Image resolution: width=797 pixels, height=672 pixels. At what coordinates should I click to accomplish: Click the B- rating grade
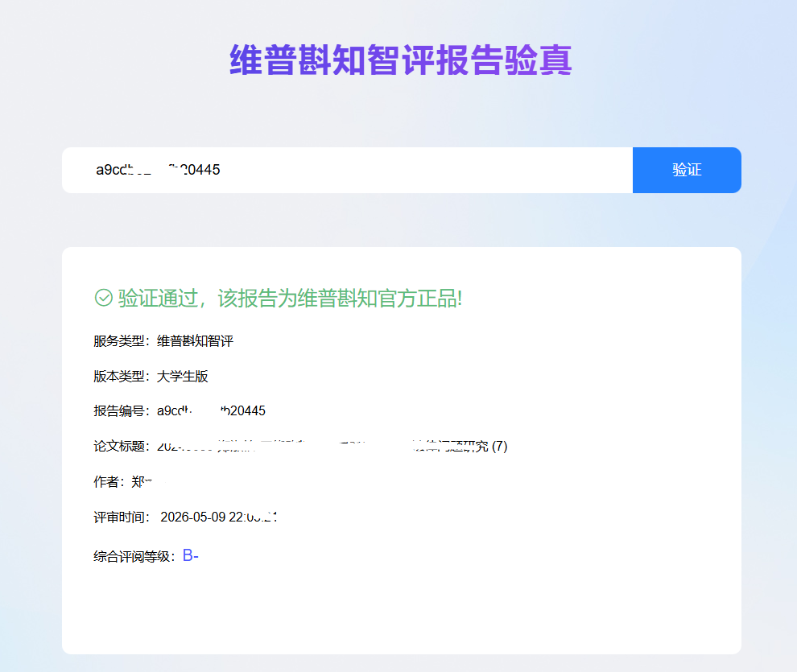[190, 555]
